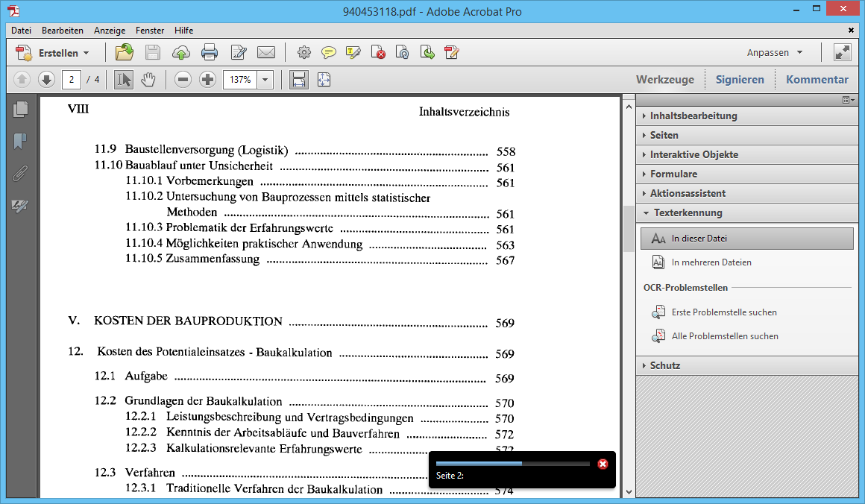Select the Hand pan tool
This screenshot has width=865, height=504.
click(x=148, y=80)
